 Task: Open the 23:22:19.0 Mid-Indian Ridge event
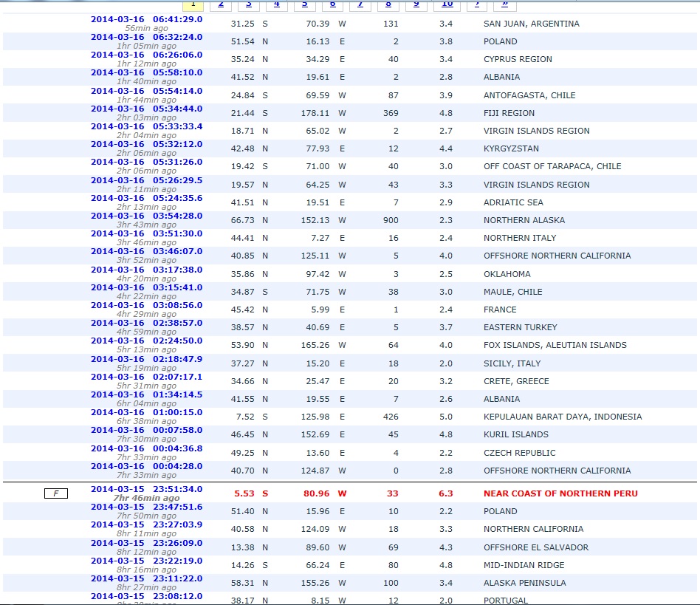click(146, 561)
